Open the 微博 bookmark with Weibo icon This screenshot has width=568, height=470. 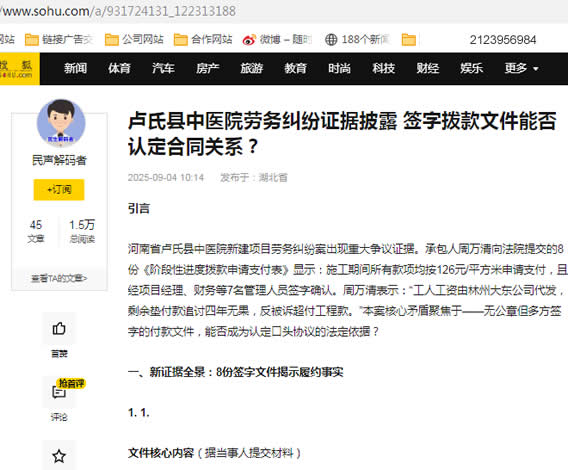click(x=277, y=39)
